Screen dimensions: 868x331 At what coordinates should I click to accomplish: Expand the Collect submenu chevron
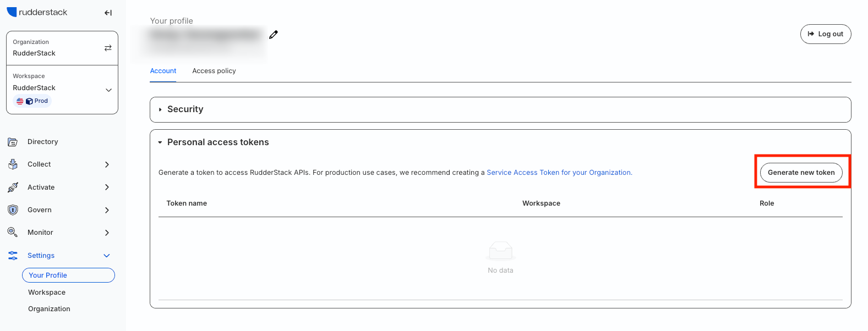[x=107, y=164]
